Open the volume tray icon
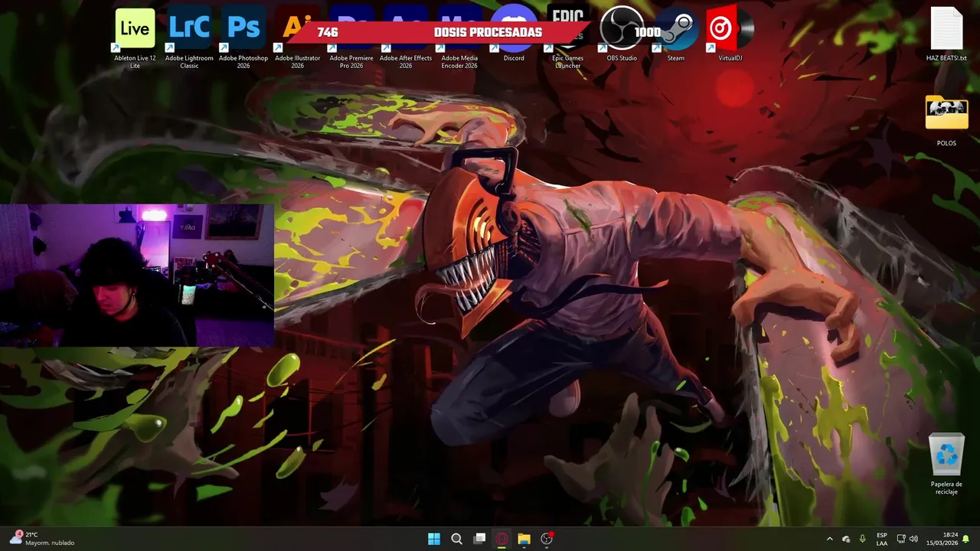The height and width of the screenshot is (551, 980). (913, 539)
